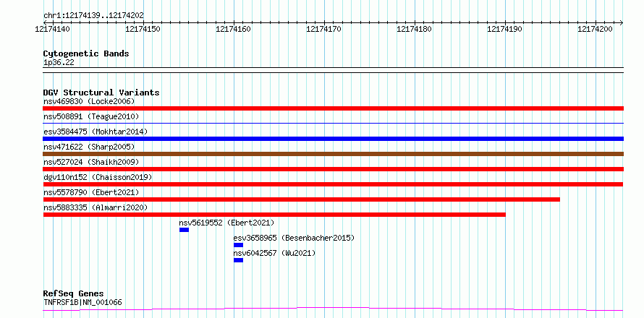
Task: Select the brown bar for nsv471622
Action: (333, 154)
